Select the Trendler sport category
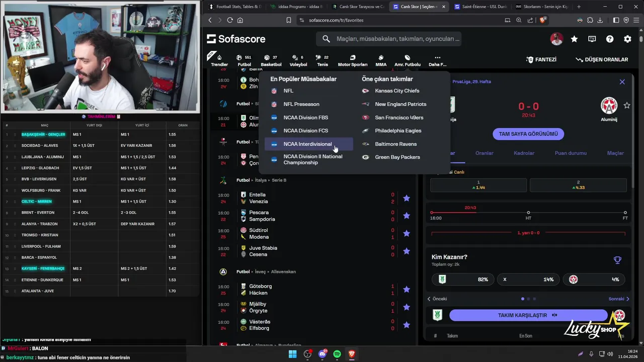Screen dimensions: 644x362 point(219,60)
